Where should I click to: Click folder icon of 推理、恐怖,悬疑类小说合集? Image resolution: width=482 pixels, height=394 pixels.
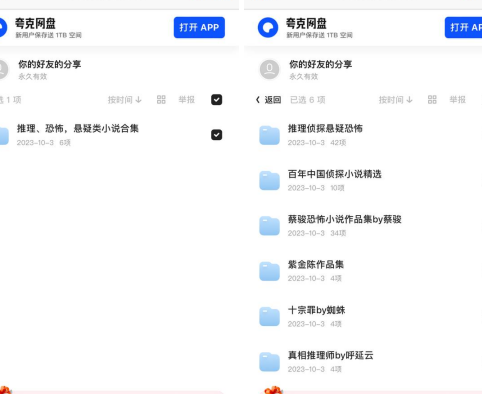tap(4, 136)
